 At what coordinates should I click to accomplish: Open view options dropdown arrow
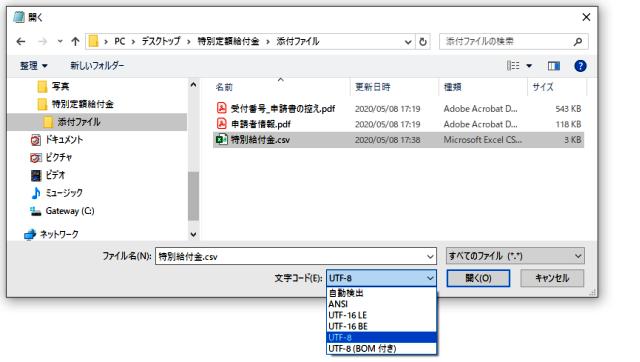529,66
